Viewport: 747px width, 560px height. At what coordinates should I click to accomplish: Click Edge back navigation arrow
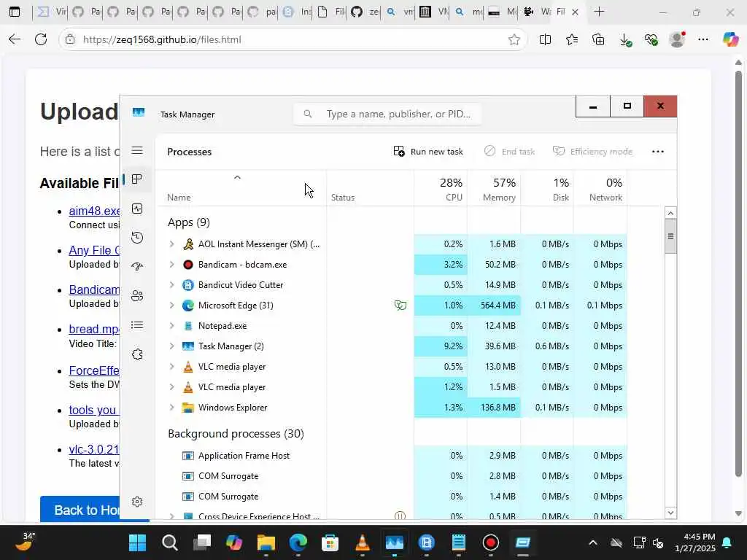(15, 39)
